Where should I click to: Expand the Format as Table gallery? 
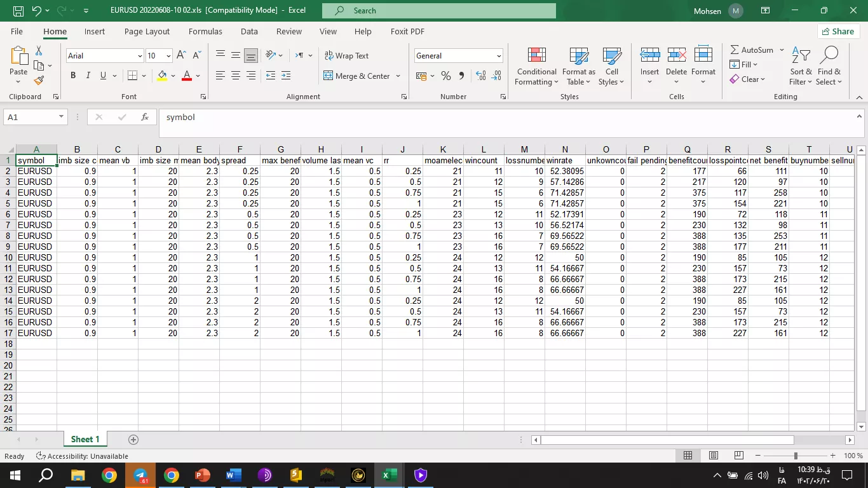(x=579, y=67)
